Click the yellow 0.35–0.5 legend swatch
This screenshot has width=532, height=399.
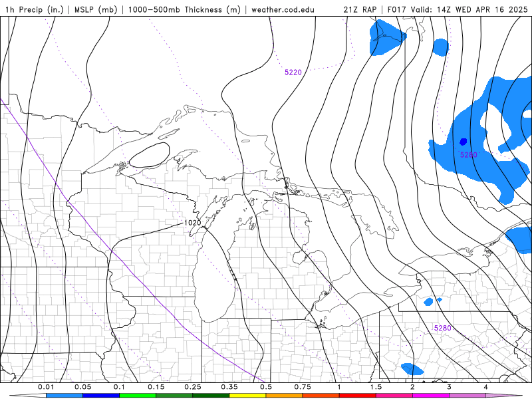click(x=247, y=396)
